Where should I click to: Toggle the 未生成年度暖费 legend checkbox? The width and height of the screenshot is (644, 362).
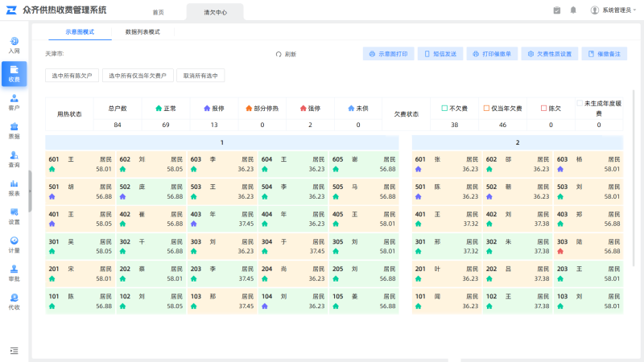580,103
